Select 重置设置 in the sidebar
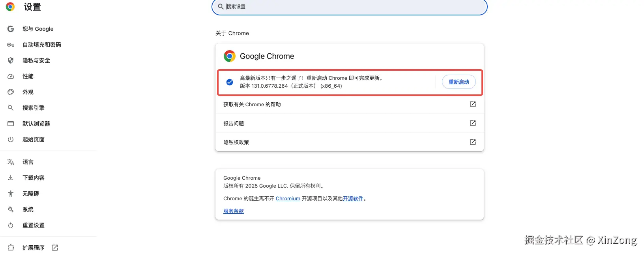This screenshot has width=644, height=254. point(34,225)
